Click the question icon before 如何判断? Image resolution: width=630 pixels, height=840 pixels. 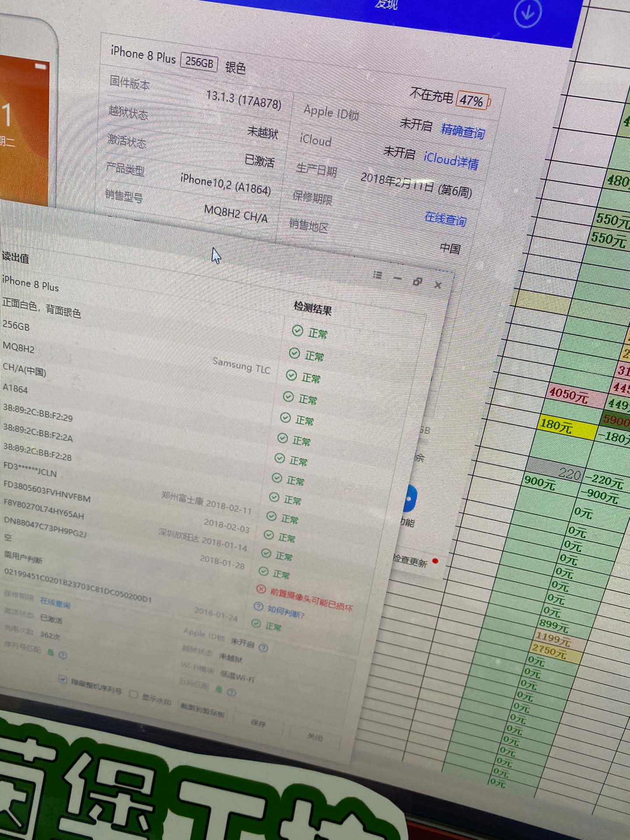[x=259, y=606]
